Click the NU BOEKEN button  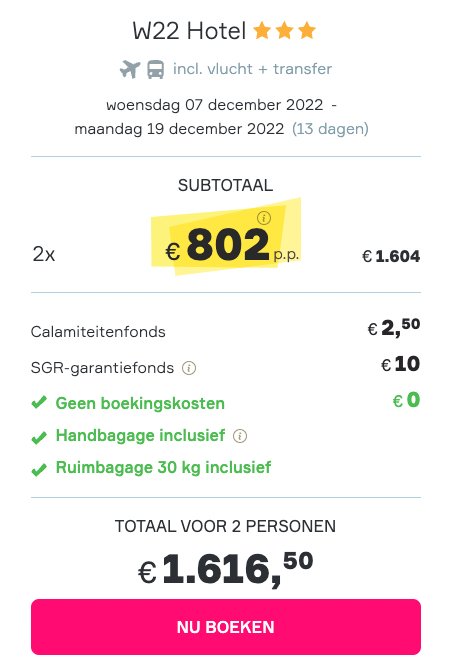tap(226, 627)
